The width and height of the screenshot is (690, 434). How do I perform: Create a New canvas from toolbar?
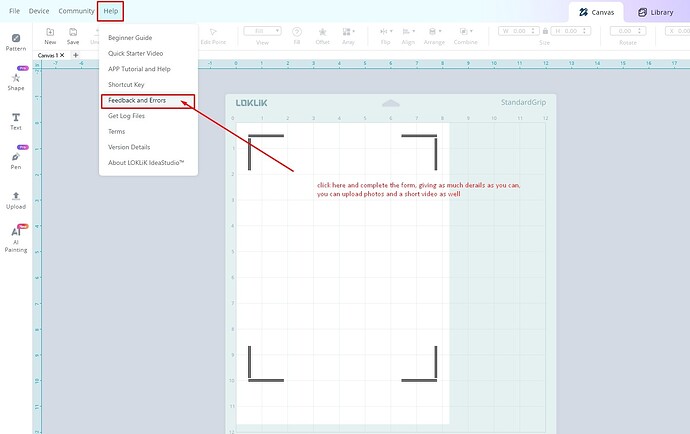tap(50, 36)
